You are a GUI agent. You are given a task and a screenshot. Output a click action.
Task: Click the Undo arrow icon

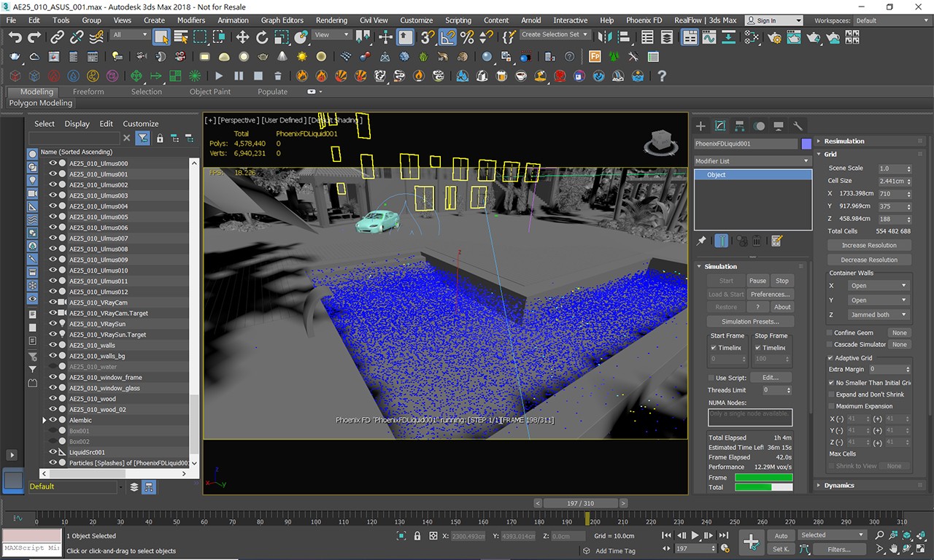pos(15,37)
